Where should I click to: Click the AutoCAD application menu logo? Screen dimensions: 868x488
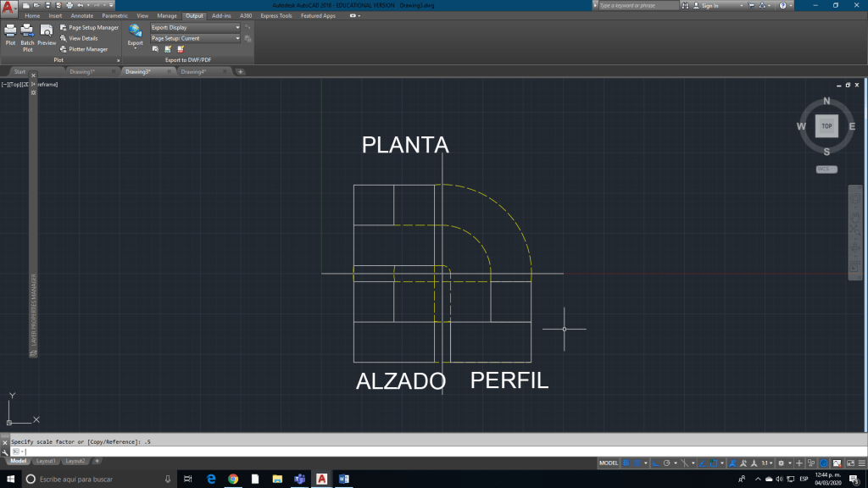click(x=9, y=8)
